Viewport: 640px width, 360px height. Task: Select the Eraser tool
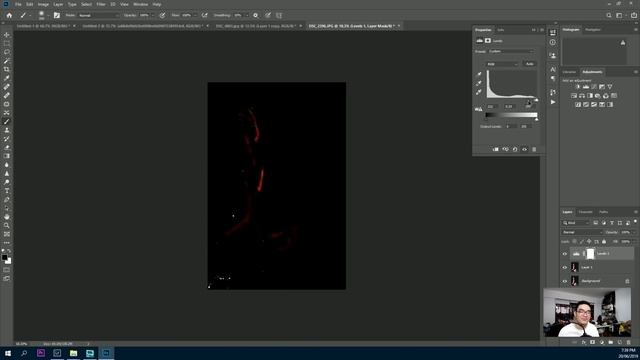coord(7,147)
